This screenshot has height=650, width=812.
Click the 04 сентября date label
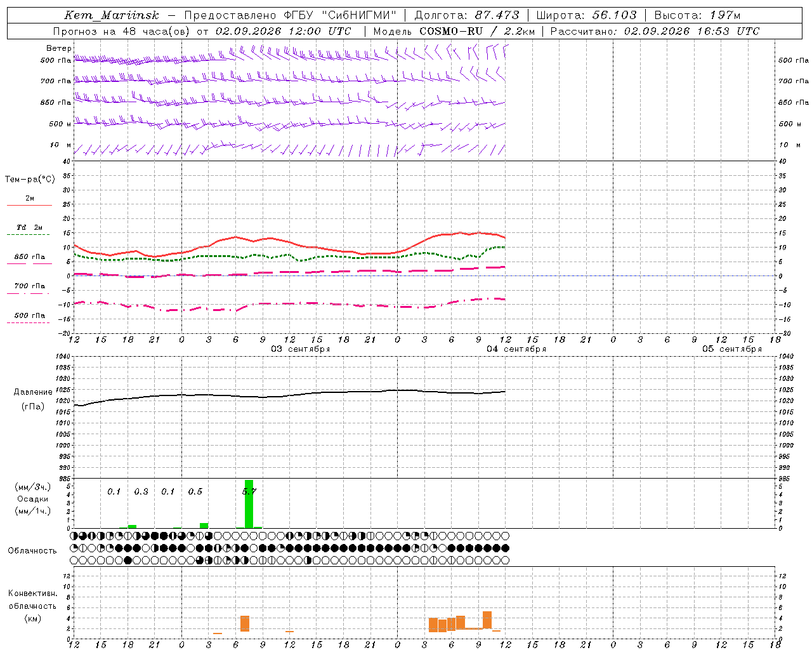click(x=516, y=349)
